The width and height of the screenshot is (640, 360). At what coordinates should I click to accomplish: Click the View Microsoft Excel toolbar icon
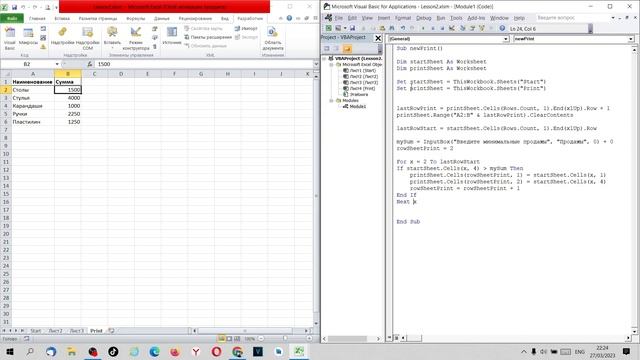[329, 28]
